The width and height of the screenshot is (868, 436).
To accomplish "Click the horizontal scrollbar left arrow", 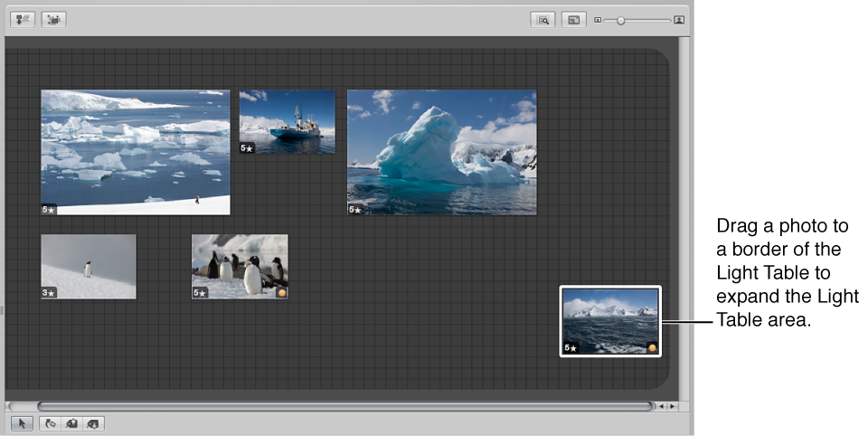I will coord(661,406).
